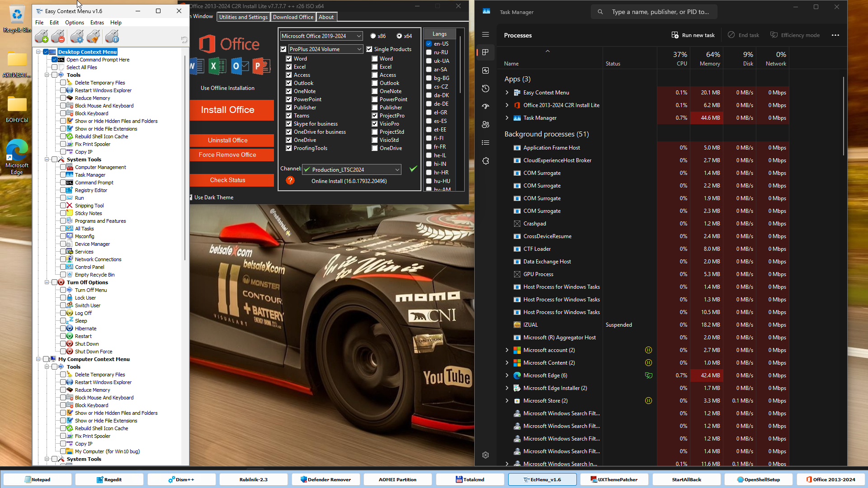Image resolution: width=868 pixels, height=488 pixels.
Task: Click the three-dot more options in Task Manager
Action: pyautogui.click(x=835, y=35)
